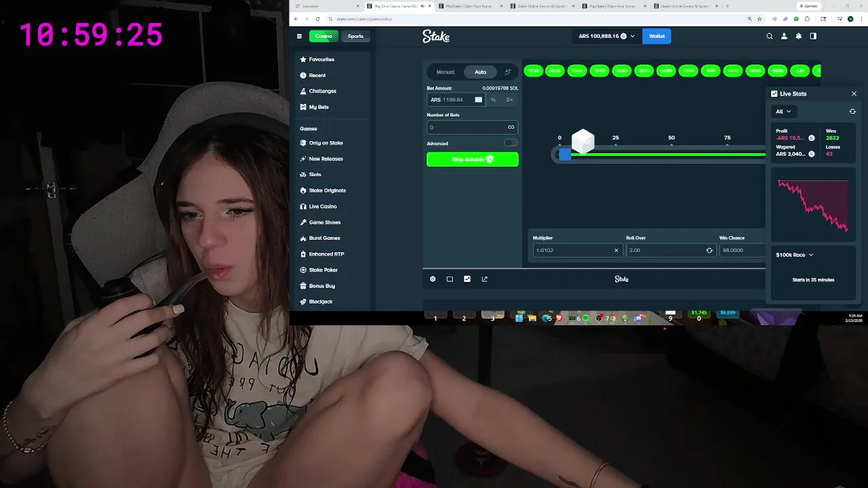The image size is (868, 488).
Task: Click the Number of Bets field
Action: point(472,127)
